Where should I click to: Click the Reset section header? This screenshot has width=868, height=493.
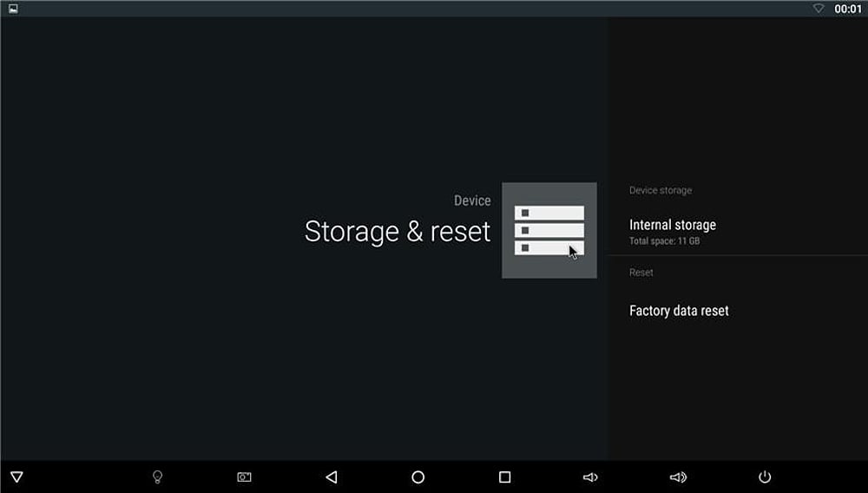[x=641, y=273]
